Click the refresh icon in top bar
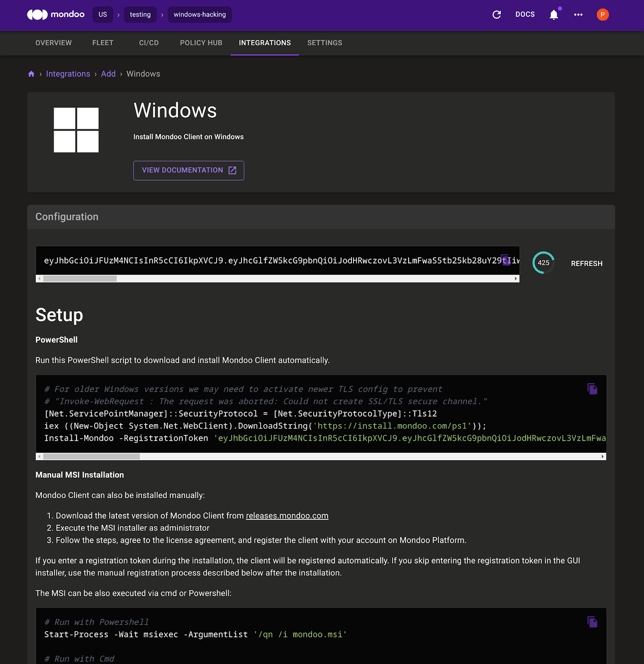The width and height of the screenshot is (644, 664). pyautogui.click(x=497, y=15)
